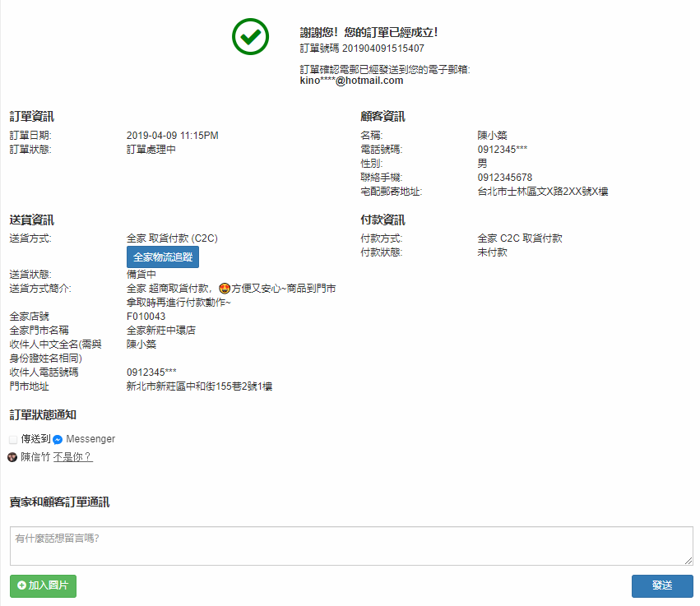Click the heart-eyes emoji in shipping description
This screenshot has width=700, height=606.
click(x=225, y=289)
